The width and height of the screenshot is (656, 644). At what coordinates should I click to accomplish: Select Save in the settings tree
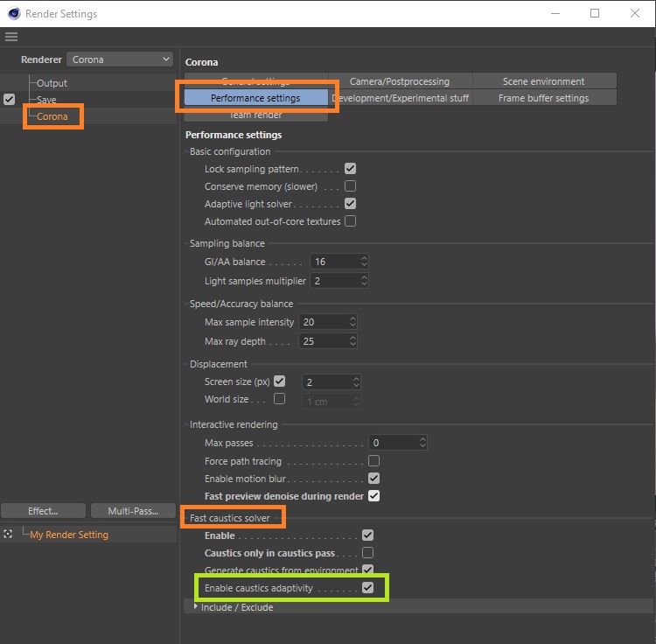[x=46, y=100]
